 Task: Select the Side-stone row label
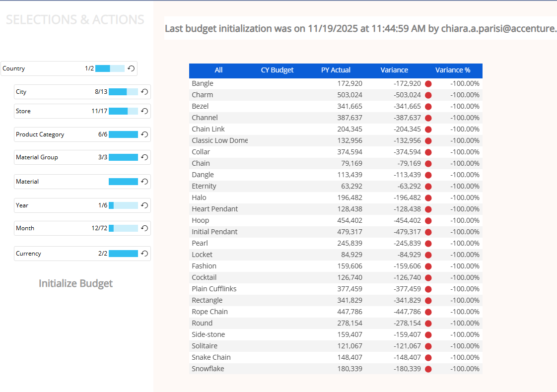click(208, 334)
